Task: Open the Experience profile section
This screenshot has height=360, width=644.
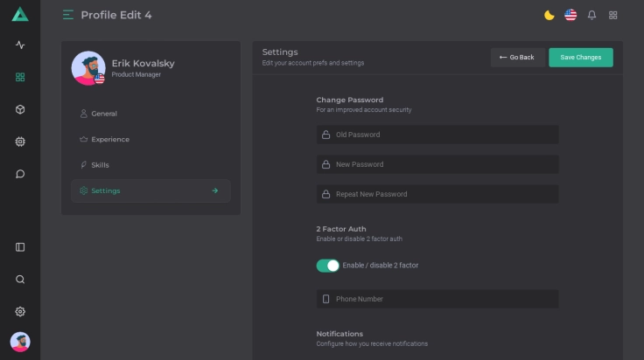Action: point(109,139)
